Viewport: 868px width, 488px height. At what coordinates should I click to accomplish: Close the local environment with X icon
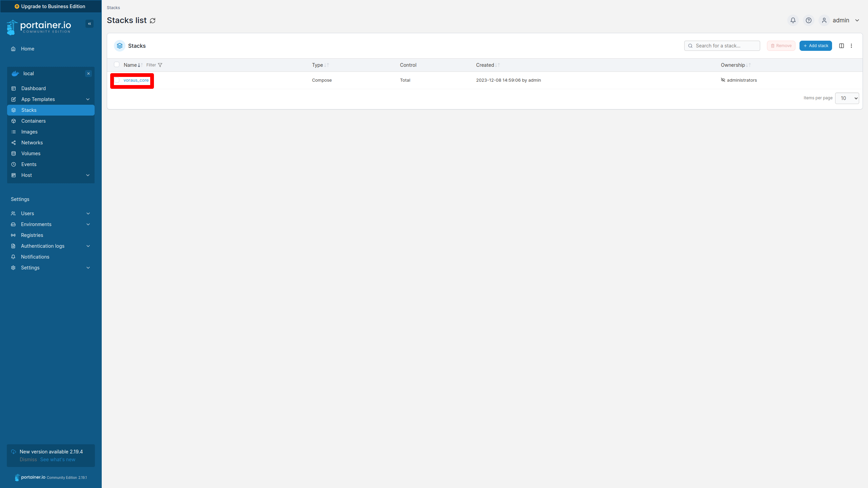[88, 74]
